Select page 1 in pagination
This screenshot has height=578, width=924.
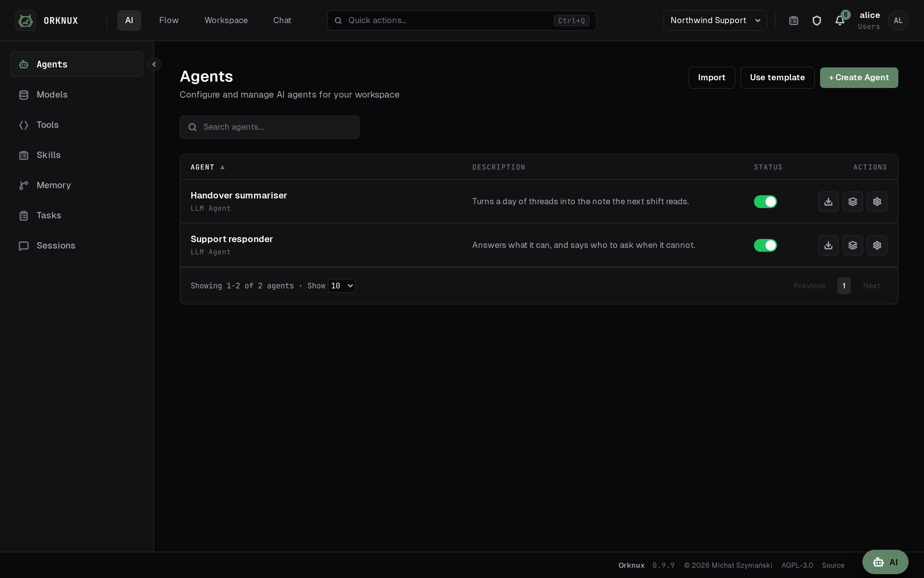click(x=844, y=286)
